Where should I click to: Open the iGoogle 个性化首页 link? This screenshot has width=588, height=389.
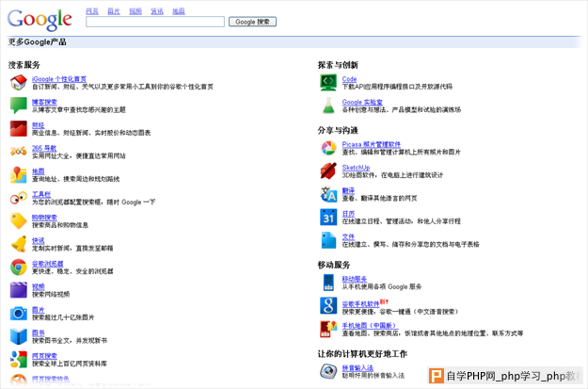point(59,79)
